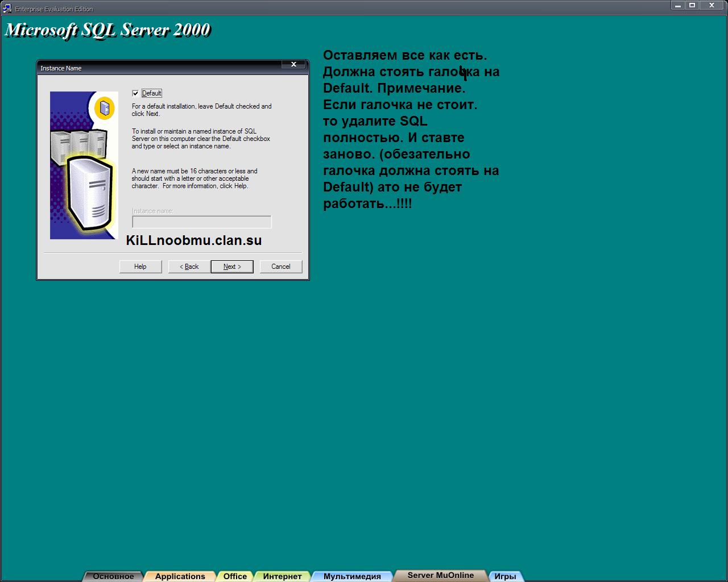
Task: Click into the Instance name field
Action: [201, 222]
